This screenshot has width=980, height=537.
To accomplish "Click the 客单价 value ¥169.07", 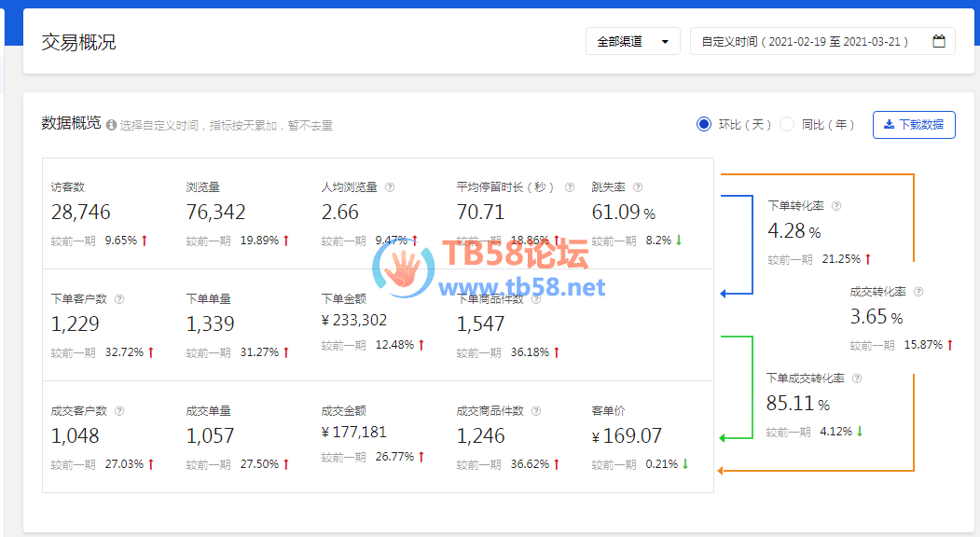I will (627, 435).
